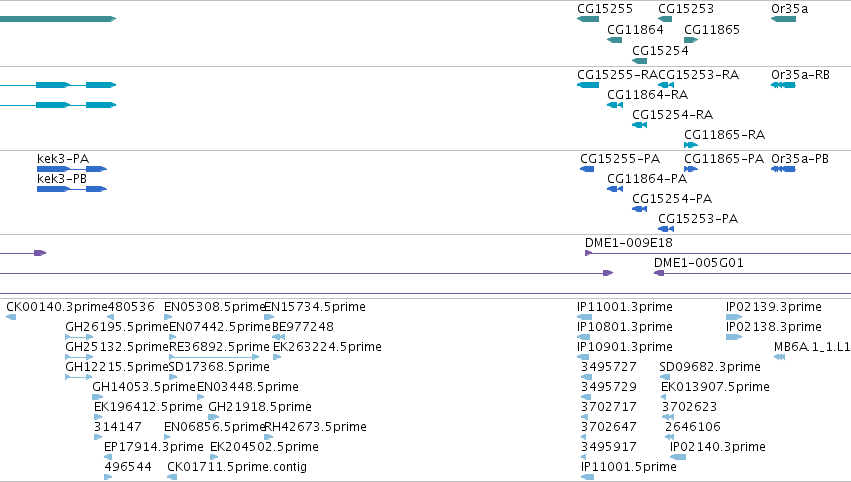This screenshot has width=851, height=482.
Task: Click the CG15253 gene label
Action: click(x=686, y=9)
